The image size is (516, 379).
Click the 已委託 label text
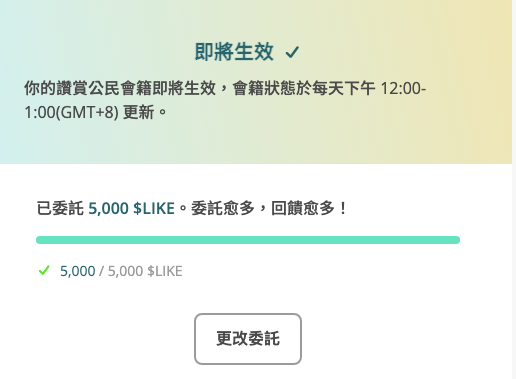click(x=60, y=209)
